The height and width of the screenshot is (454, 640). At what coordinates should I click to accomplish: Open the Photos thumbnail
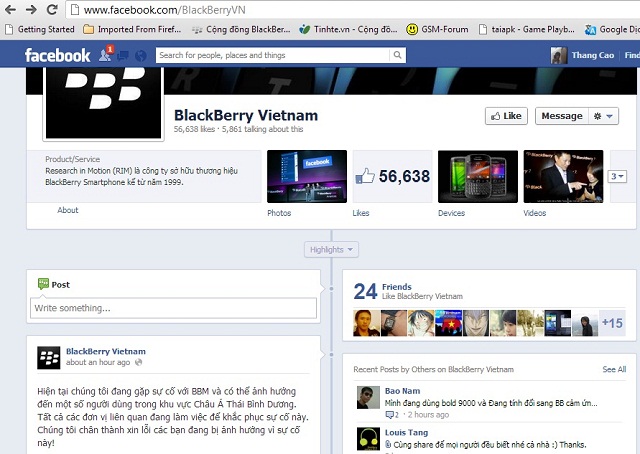click(307, 177)
